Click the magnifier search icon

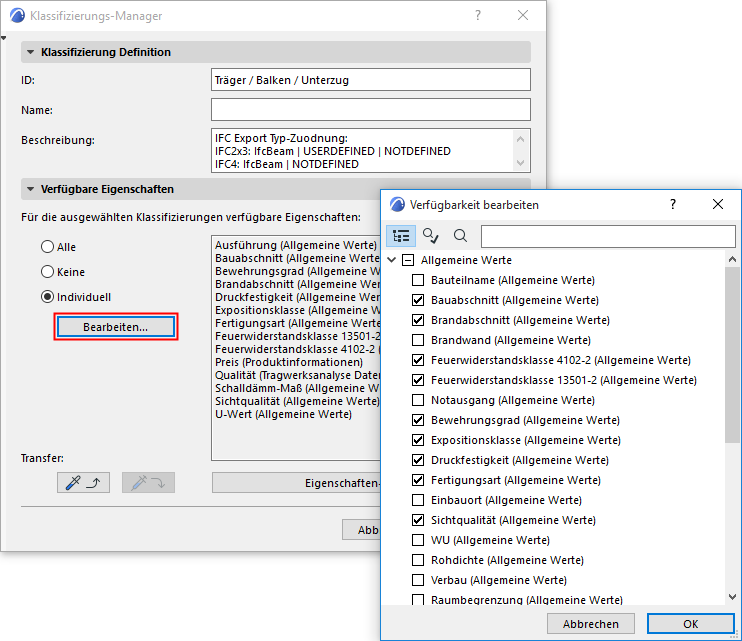460,236
